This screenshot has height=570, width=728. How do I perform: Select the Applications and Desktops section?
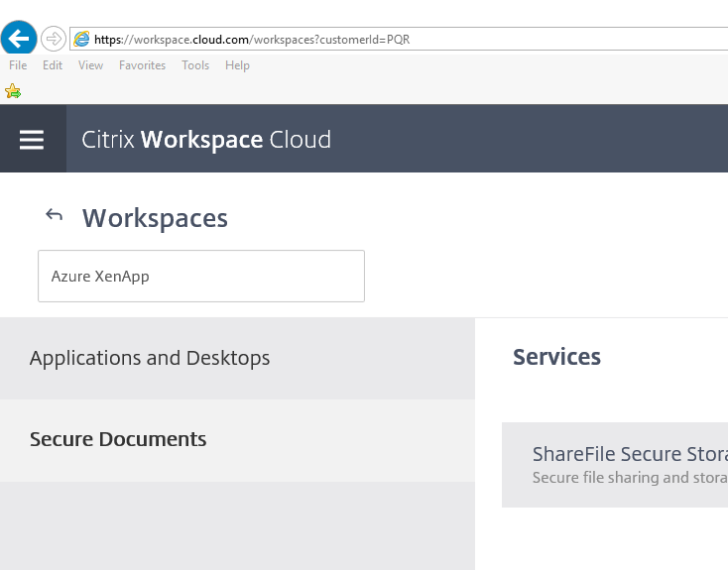(237, 358)
